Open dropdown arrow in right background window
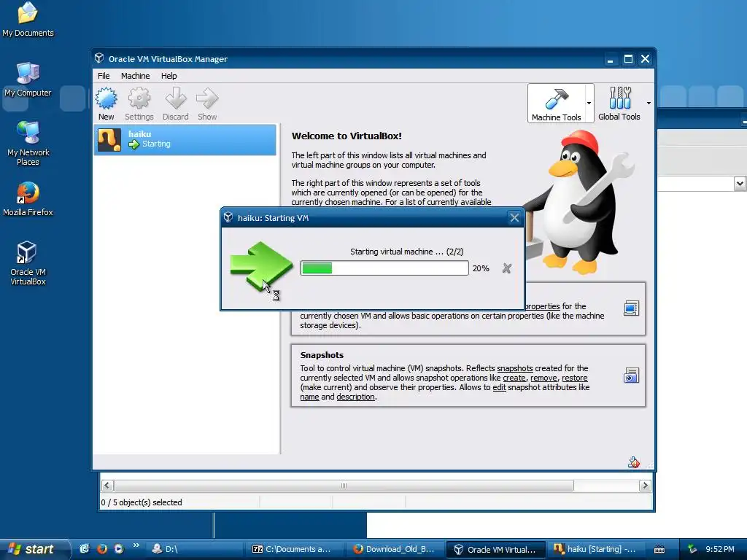The image size is (747, 560). [x=740, y=183]
